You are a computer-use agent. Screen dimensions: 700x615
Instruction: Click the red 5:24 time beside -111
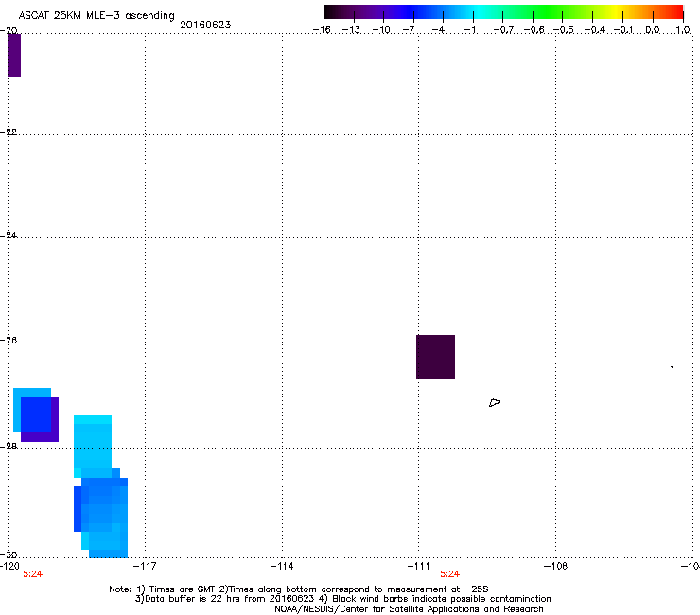click(x=449, y=574)
